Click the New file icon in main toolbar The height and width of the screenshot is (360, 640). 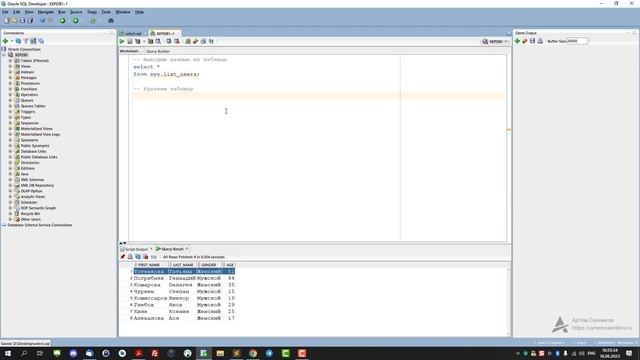coord(7,20)
